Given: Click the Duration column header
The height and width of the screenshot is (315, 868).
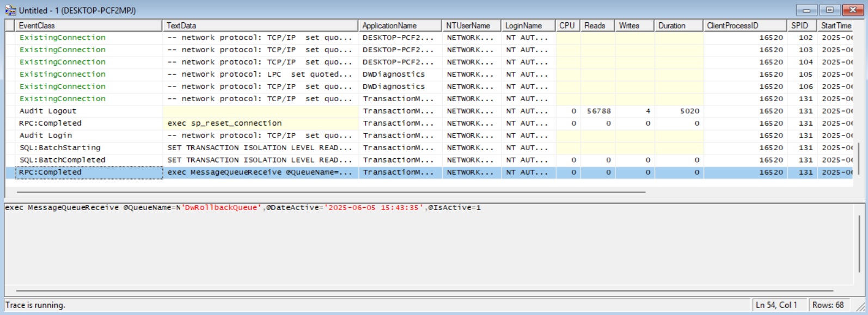Looking at the screenshot, I should (678, 26).
